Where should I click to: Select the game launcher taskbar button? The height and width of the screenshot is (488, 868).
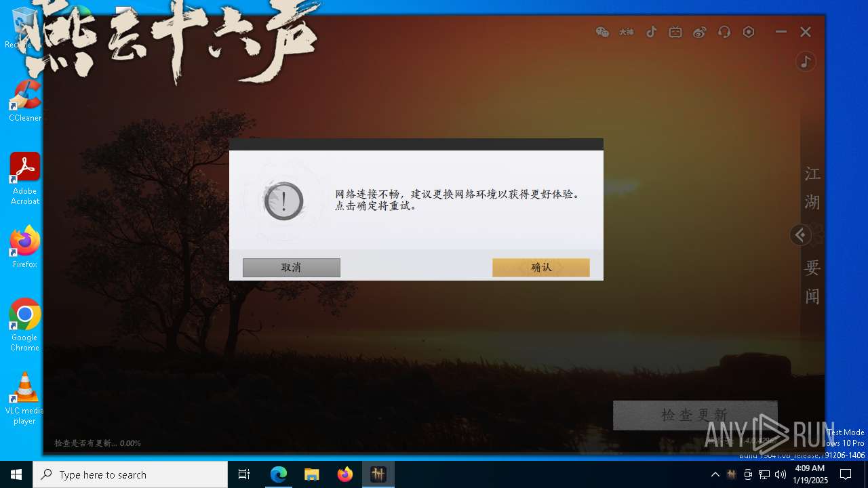point(378,474)
